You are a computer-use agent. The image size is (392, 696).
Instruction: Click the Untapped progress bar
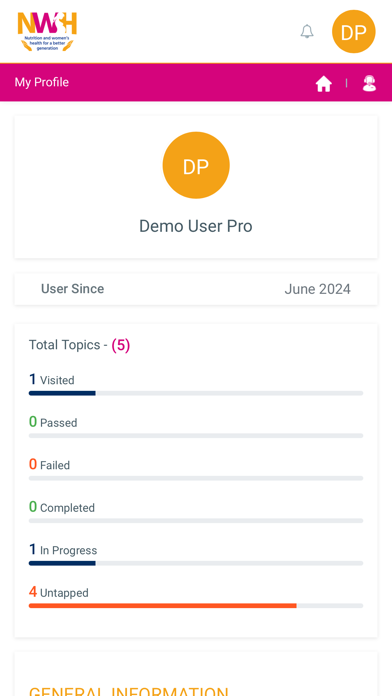coord(196,605)
